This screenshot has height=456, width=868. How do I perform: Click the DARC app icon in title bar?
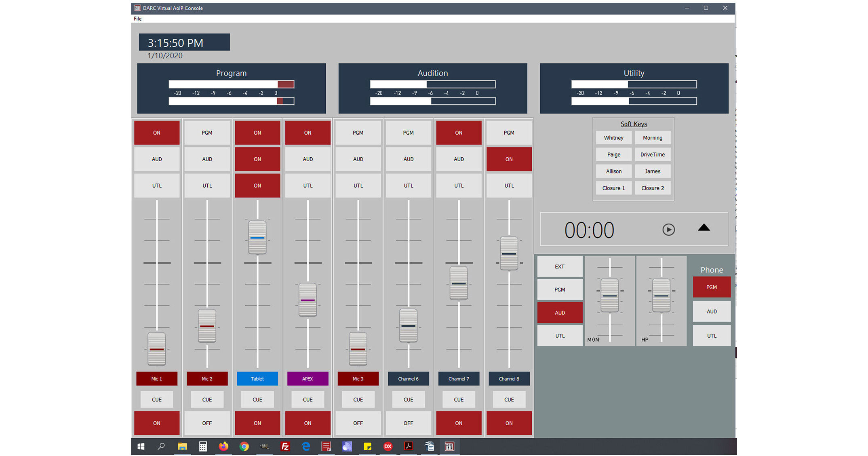pyautogui.click(x=137, y=8)
